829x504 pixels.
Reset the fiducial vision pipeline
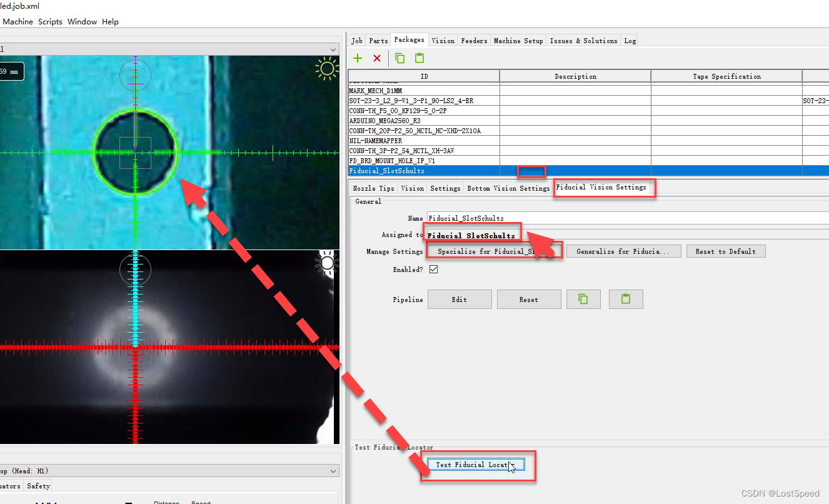tap(528, 299)
